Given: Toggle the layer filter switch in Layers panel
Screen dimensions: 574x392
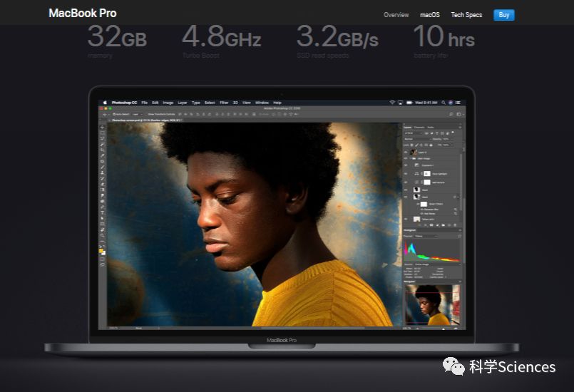Looking at the screenshot, I should (x=453, y=132).
